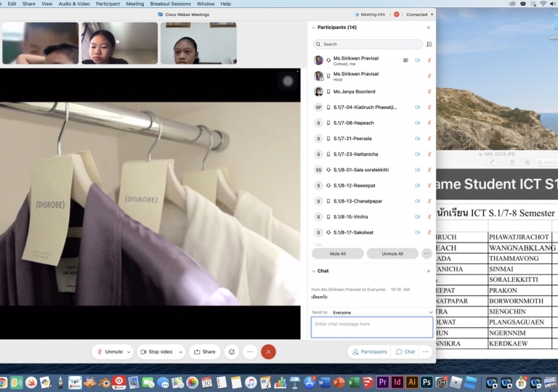Image resolution: width=558 pixels, height=392 pixels.
Task: Open Blender from the Dock
Action: [x=105, y=383]
